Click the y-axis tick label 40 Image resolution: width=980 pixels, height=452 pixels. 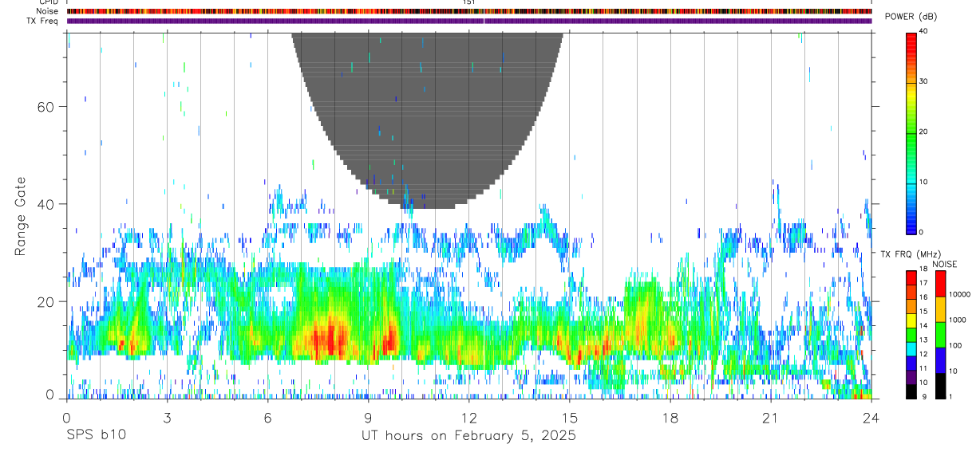45,204
